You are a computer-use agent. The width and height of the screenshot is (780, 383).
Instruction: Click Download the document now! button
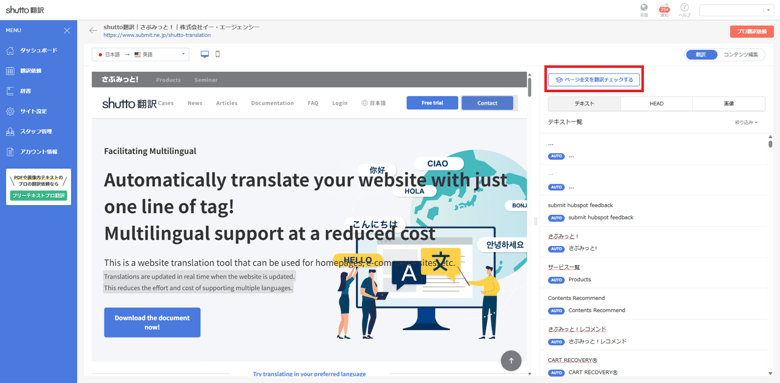click(x=152, y=322)
